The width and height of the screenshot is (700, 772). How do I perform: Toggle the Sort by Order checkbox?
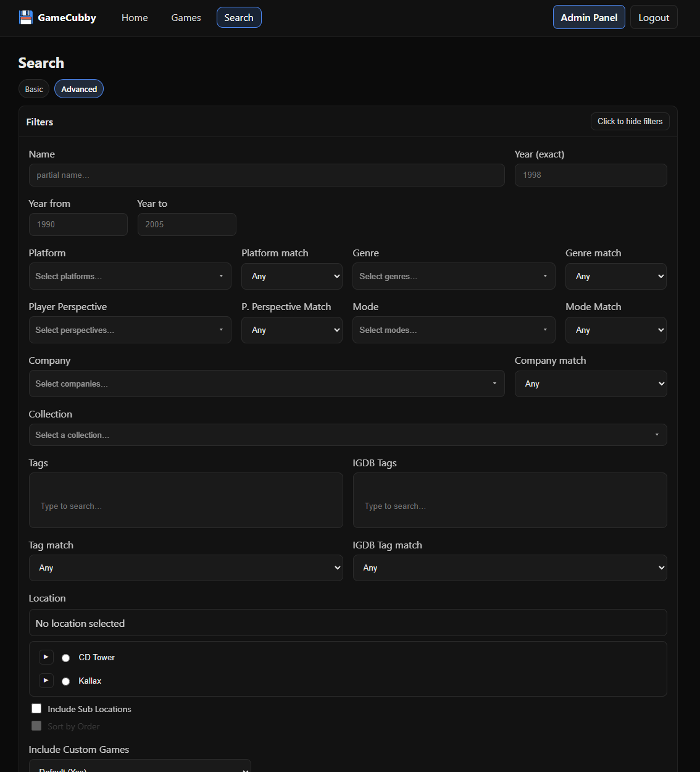(x=36, y=726)
